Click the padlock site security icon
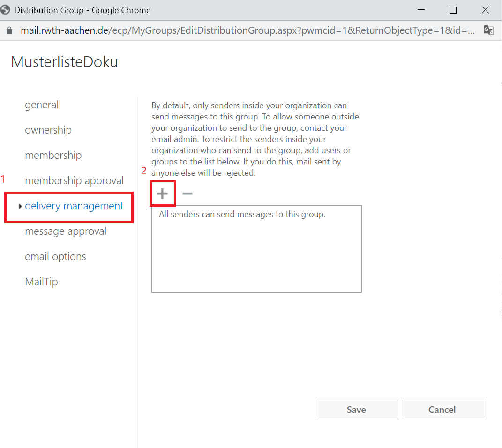This screenshot has height=448, width=502. (9, 30)
